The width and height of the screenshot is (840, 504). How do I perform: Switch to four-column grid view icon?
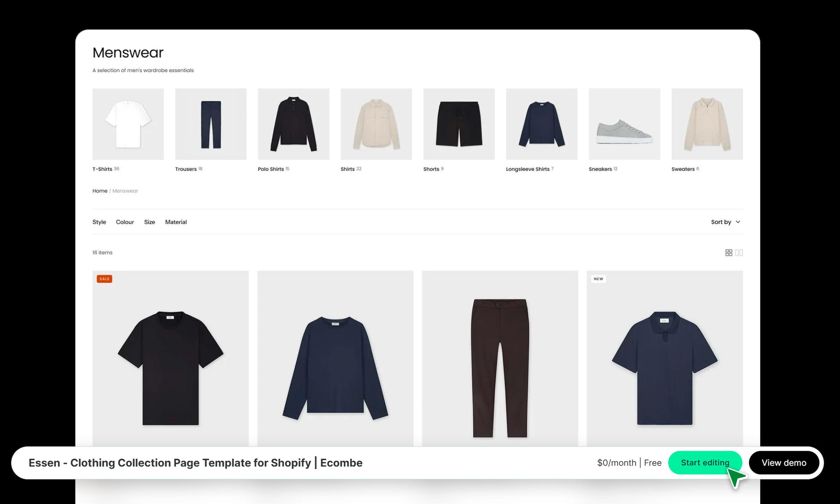coord(729,252)
